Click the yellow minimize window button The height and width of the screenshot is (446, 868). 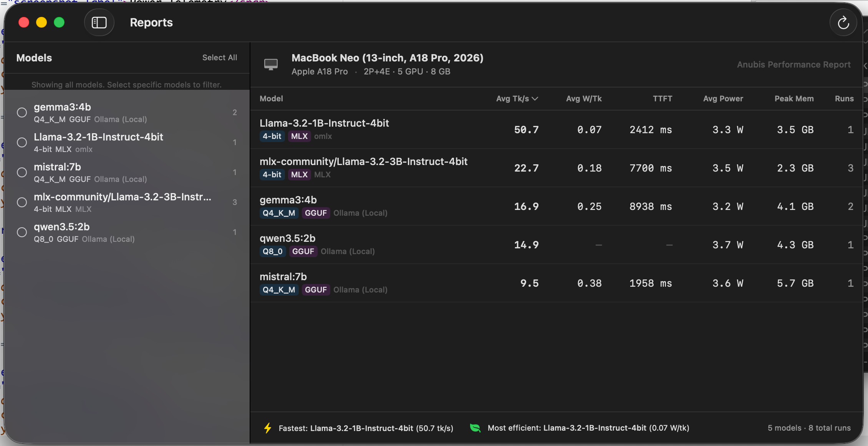pos(41,23)
